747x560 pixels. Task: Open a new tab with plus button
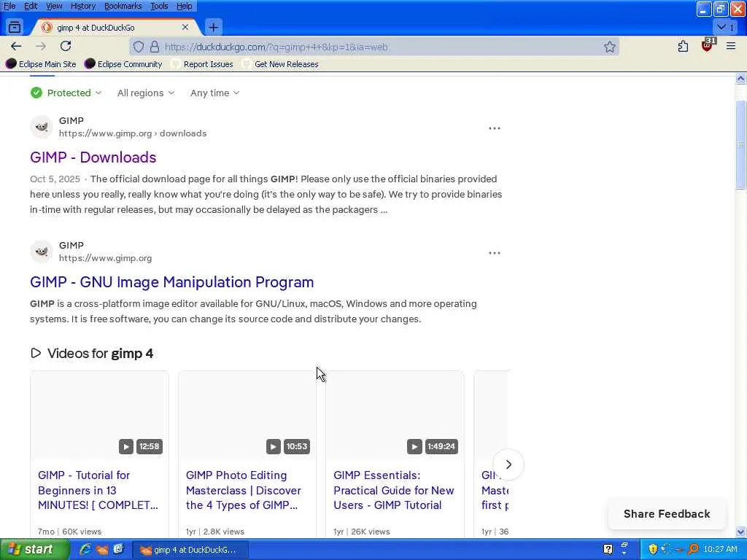tap(214, 28)
